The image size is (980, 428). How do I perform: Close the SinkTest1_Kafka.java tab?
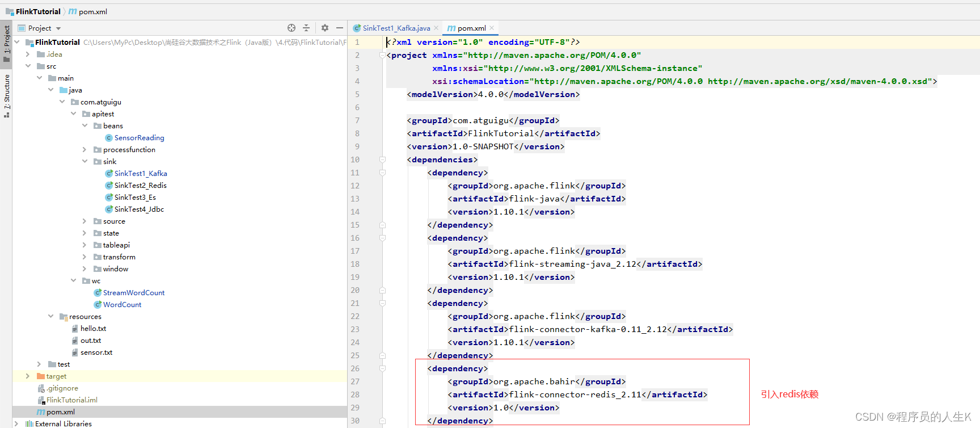coord(436,28)
